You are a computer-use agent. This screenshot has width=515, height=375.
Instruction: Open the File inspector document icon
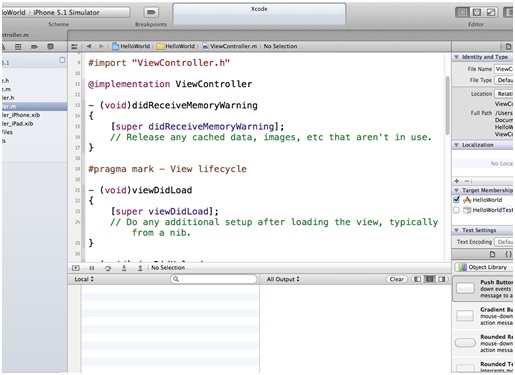coord(508,46)
